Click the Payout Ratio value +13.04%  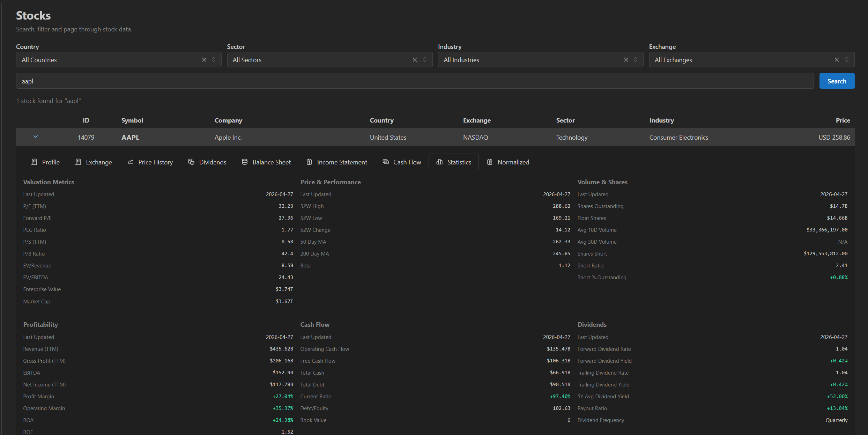(837, 408)
